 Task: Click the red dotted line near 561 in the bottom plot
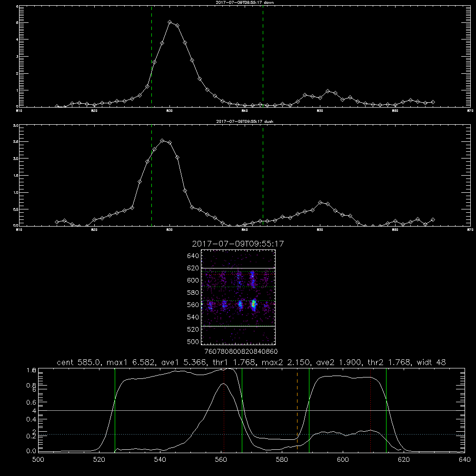[x=224, y=410]
